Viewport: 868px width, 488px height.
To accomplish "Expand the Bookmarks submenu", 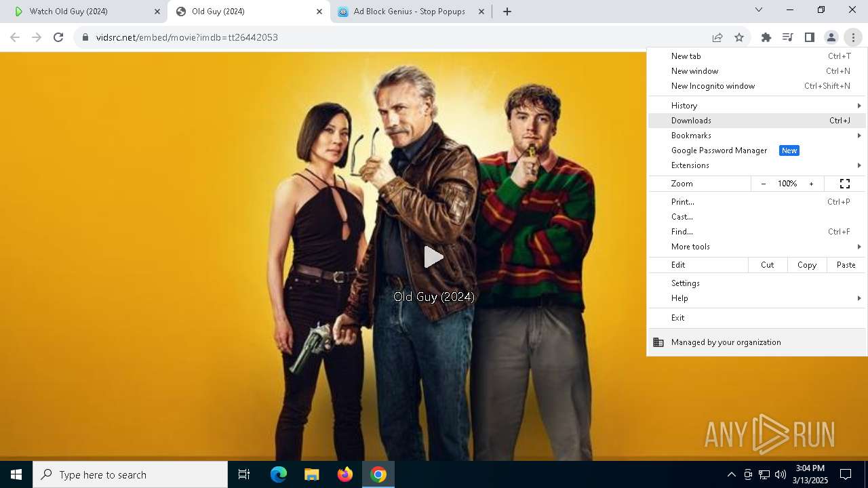I will [x=757, y=136].
